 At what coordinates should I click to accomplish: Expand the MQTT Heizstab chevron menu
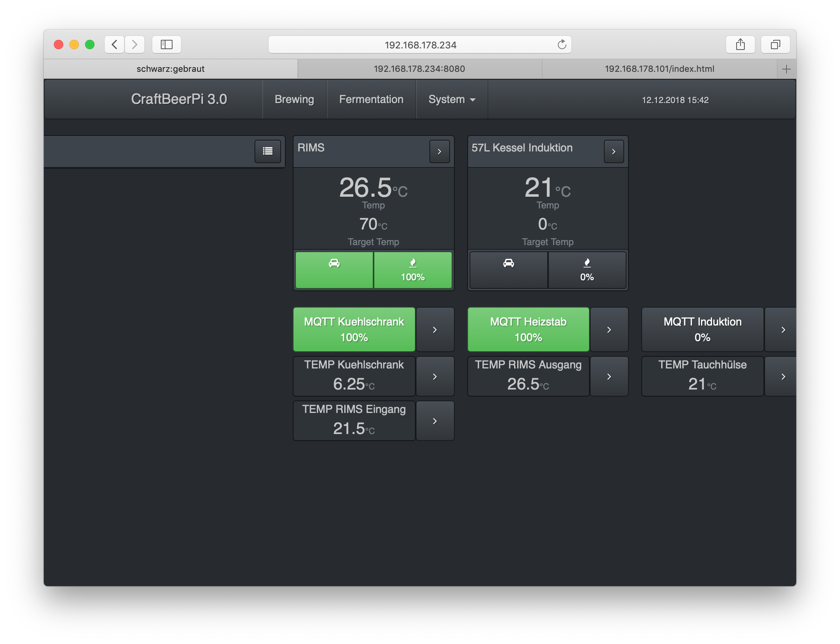tap(609, 330)
